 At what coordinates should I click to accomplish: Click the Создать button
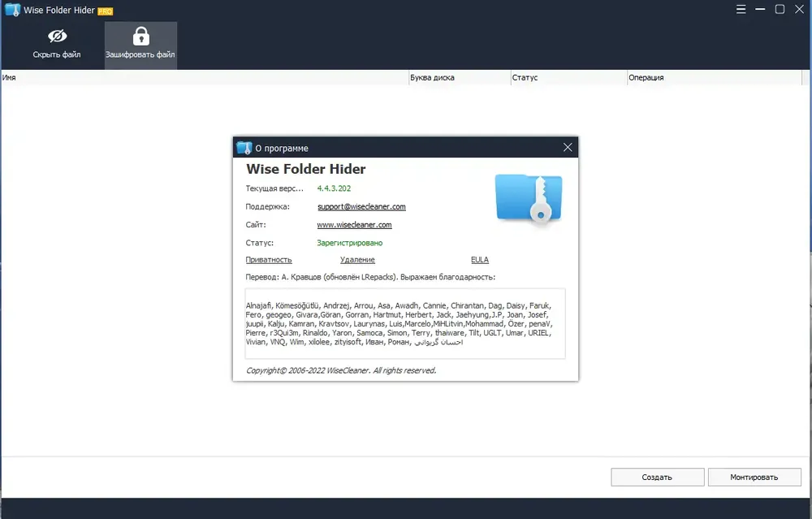coord(657,477)
